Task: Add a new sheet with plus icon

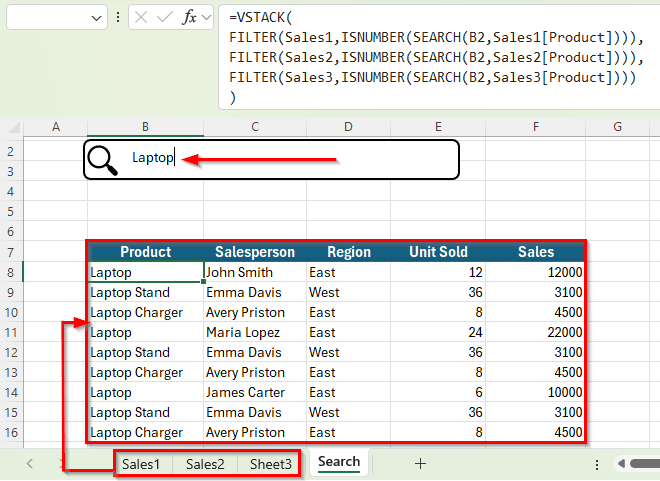Action: [420, 464]
